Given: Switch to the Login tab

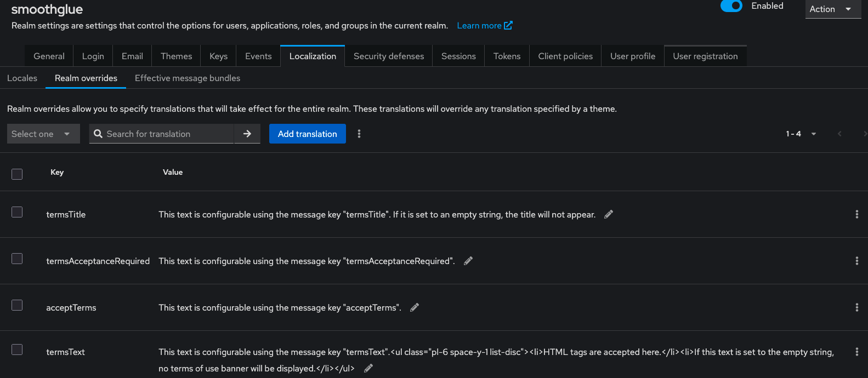Looking at the screenshot, I should [93, 56].
